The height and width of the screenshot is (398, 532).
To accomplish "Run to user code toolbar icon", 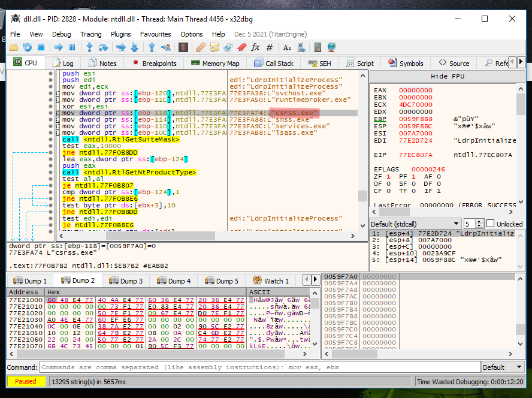I will [x=166, y=47].
